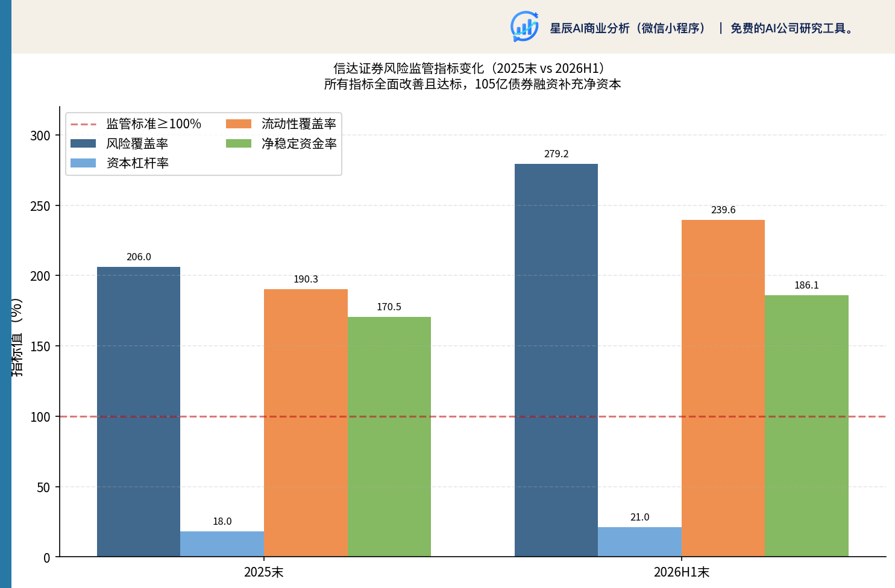Image resolution: width=895 pixels, height=588 pixels.
Task: Click the y-axis title 指标值（%）
Action: (17, 337)
